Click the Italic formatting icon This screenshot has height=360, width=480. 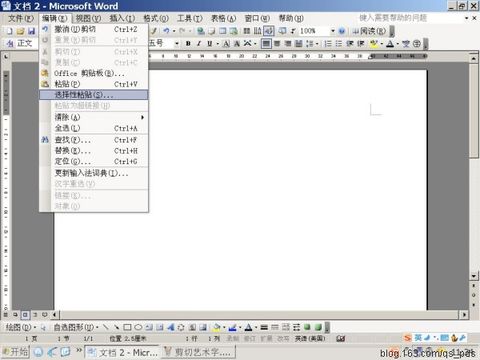[x=199, y=43]
